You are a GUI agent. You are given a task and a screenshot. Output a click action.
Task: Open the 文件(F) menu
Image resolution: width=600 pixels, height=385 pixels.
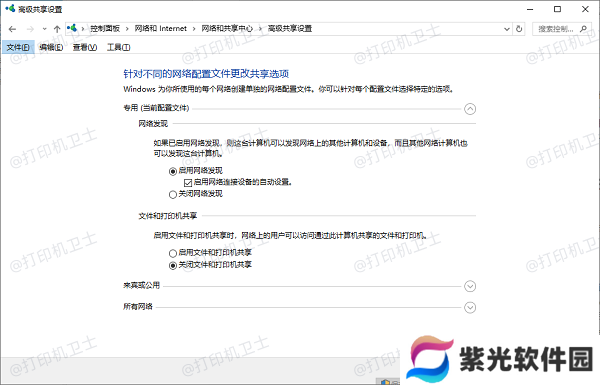[x=18, y=47]
